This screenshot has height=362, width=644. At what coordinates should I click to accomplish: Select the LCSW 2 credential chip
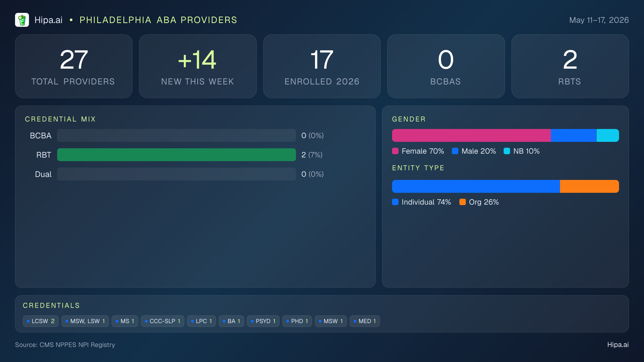41,321
